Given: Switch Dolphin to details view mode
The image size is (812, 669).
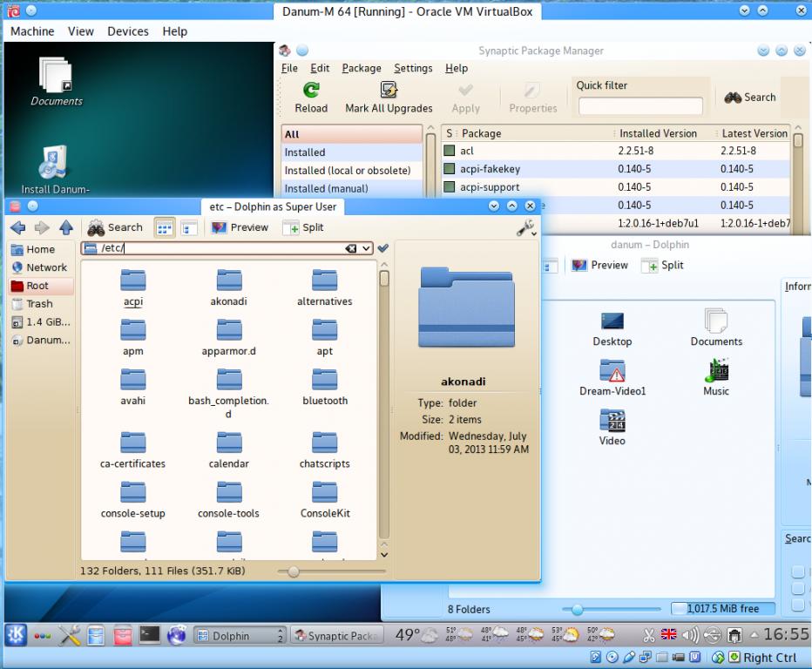Looking at the screenshot, I should coord(188,227).
